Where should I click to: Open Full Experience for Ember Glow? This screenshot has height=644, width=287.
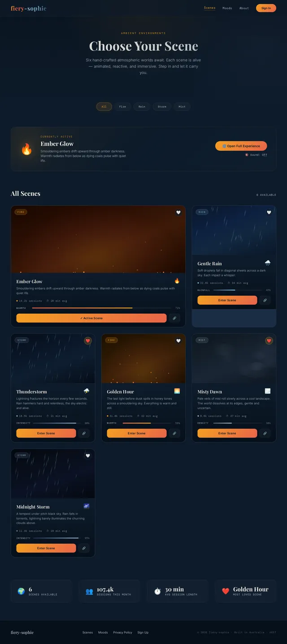241,146
